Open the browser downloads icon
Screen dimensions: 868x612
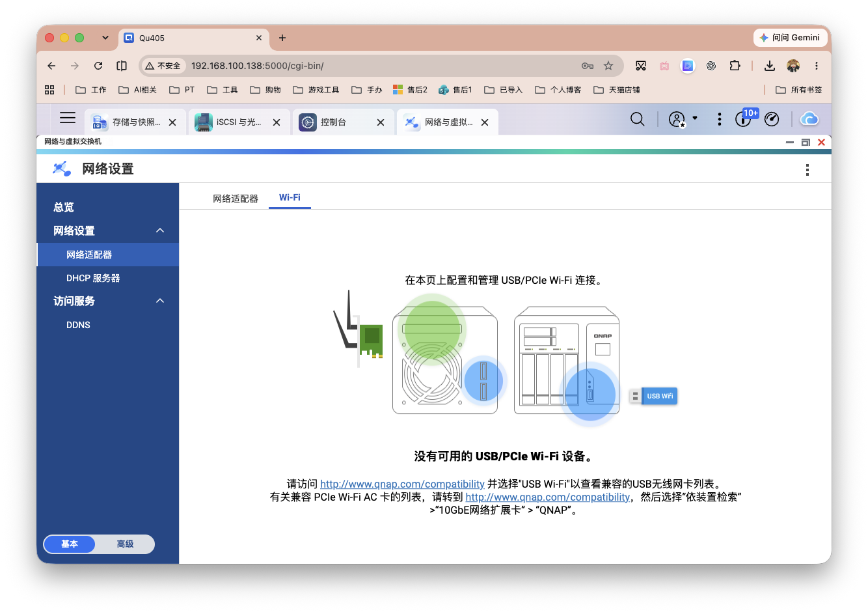click(x=770, y=66)
